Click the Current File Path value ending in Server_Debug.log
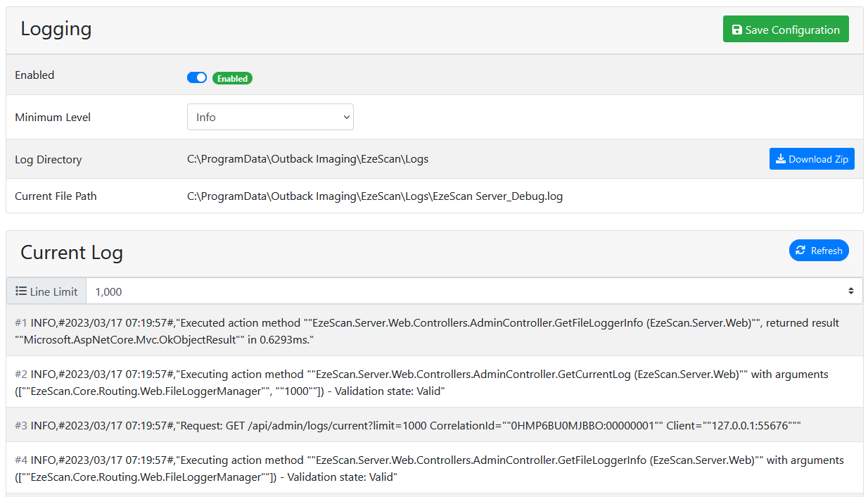868x497 pixels. tap(374, 196)
